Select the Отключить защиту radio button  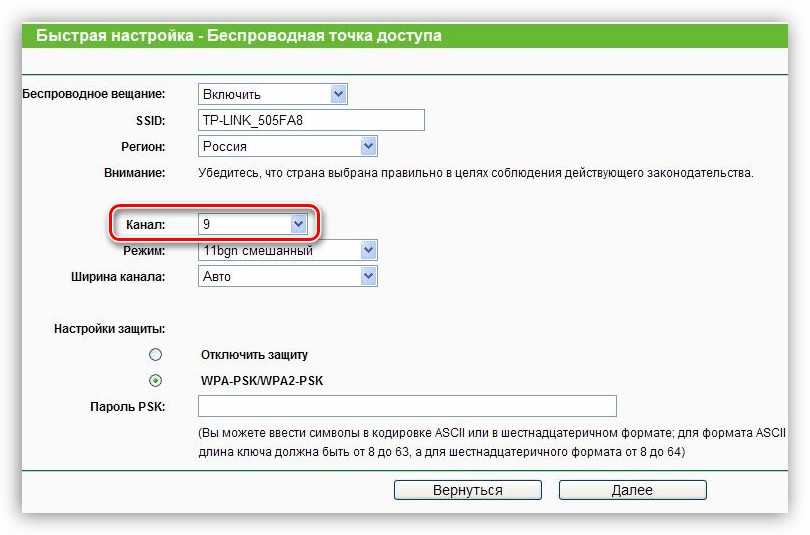154,354
